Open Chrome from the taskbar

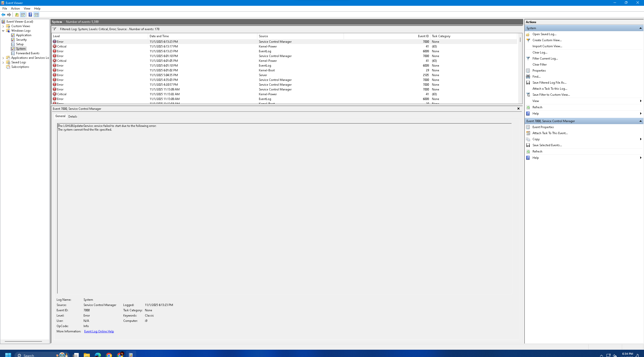(109, 354)
